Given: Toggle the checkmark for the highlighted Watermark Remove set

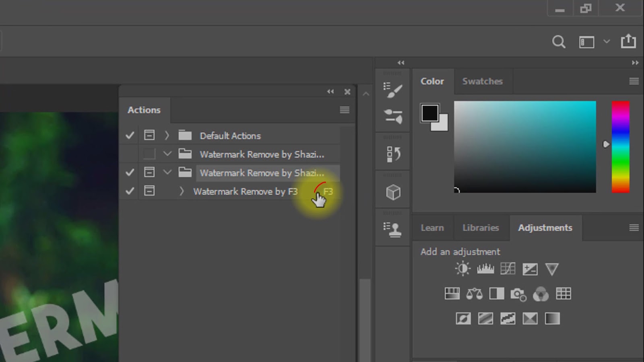Looking at the screenshot, I should pyautogui.click(x=130, y=173).
